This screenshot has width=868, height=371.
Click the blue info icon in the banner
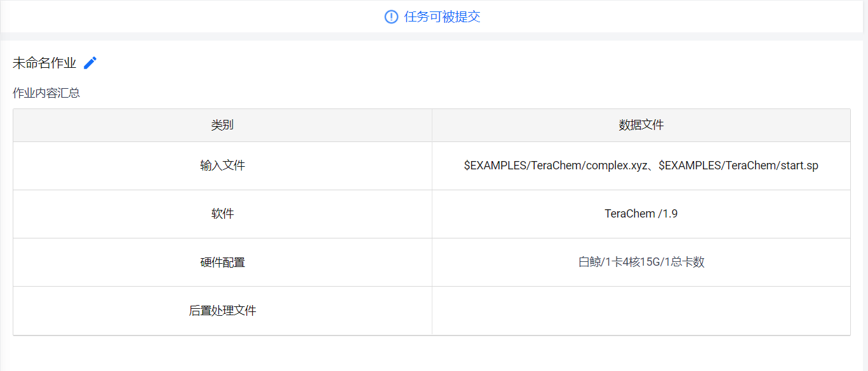click(391, 17)
